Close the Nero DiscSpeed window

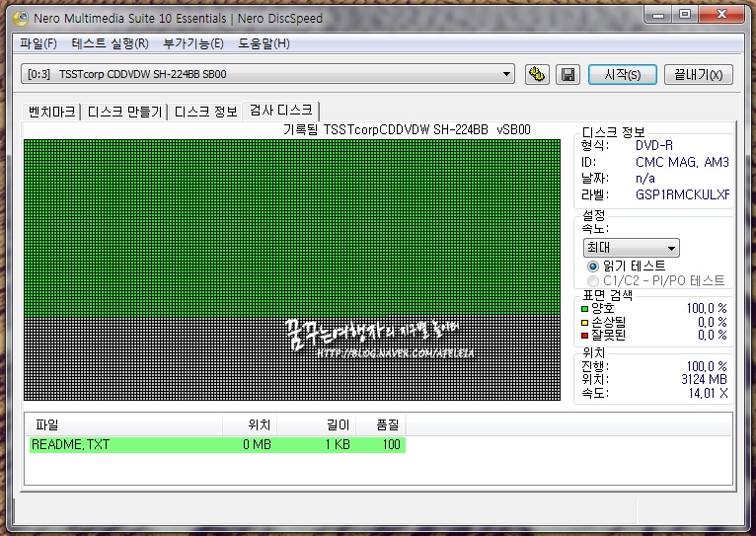click(721, 15)
